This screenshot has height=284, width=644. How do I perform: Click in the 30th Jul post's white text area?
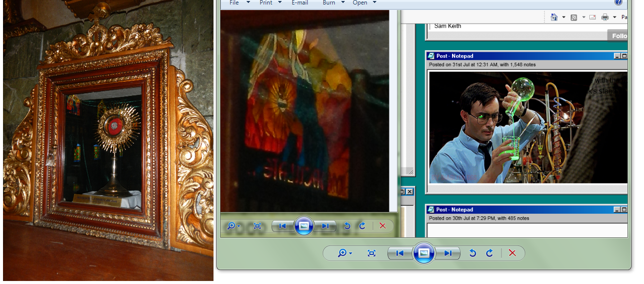click(527, 231)
